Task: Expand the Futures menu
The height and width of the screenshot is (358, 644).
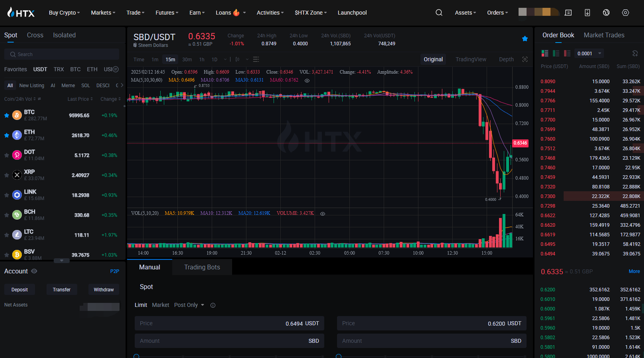Action: click(167, 13)
